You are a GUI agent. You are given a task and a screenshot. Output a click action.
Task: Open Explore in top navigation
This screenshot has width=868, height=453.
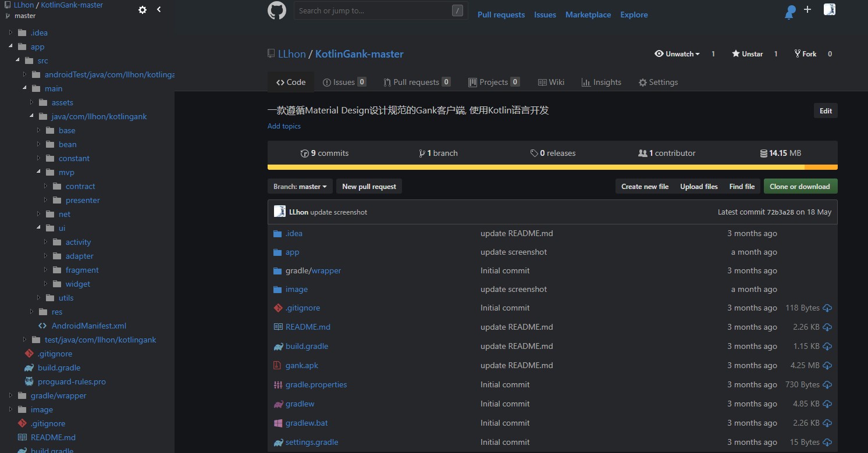coord(634,15)
